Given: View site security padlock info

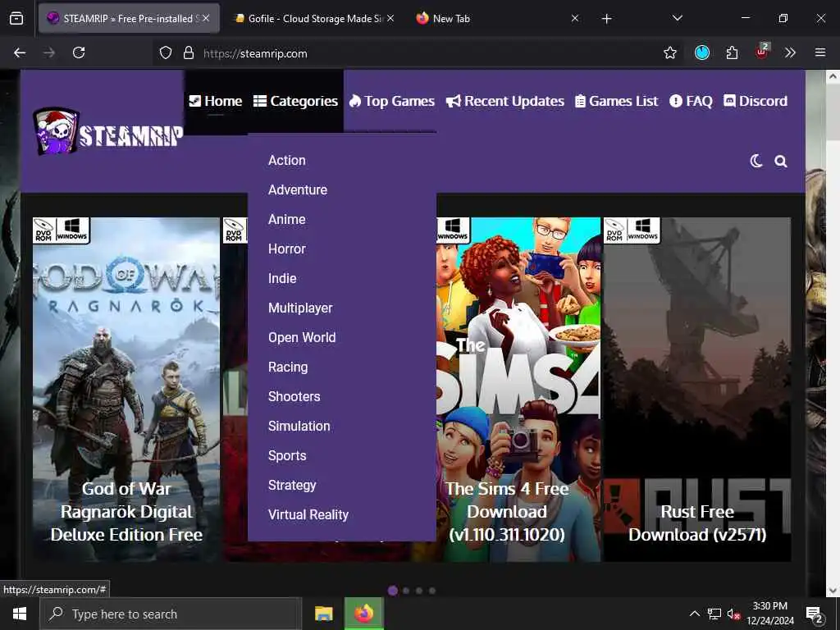Looking at the screenshot, I should point(189,52).
